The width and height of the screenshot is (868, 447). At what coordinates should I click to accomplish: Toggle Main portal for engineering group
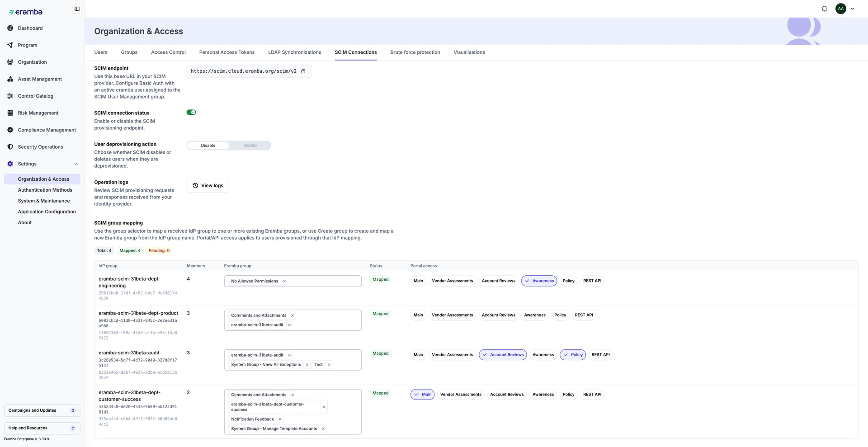[x=418, y=281]
